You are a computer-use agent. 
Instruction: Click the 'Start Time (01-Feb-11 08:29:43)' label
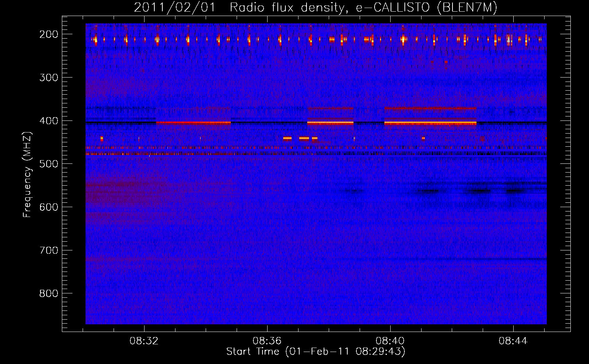click(x=316, y=352)
